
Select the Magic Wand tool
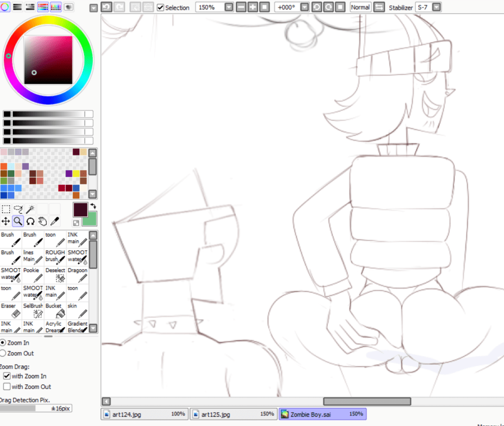click(x=31, y=209)
